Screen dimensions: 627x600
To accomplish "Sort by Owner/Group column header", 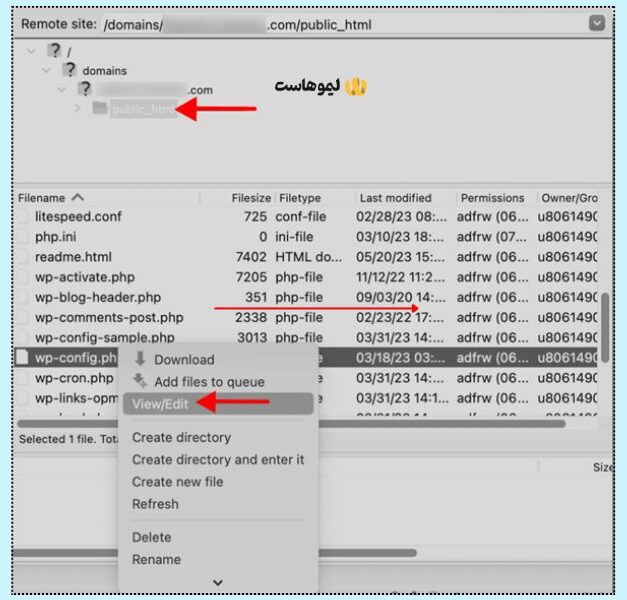I will 569,198.
